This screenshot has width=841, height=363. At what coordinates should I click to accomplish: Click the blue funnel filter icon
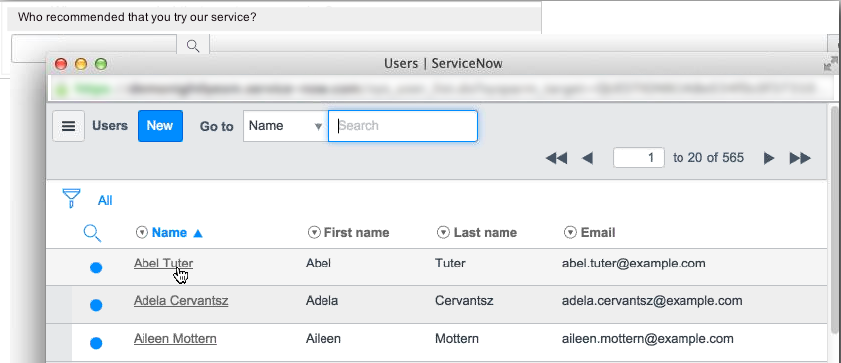pos(71,198)
